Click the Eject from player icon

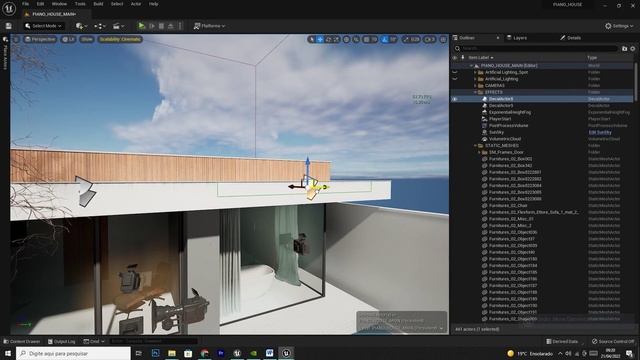(x=171, y=26)
